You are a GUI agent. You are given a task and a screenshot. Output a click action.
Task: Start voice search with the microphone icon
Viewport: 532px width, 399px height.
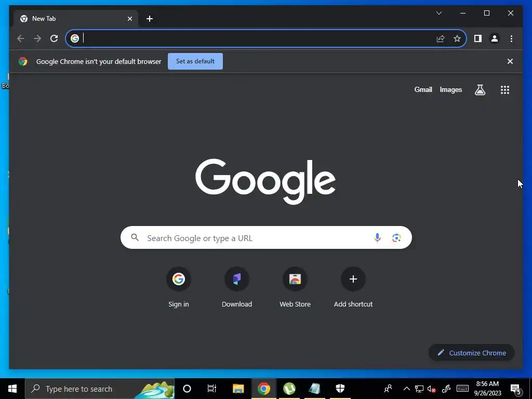tap(377, 238)
